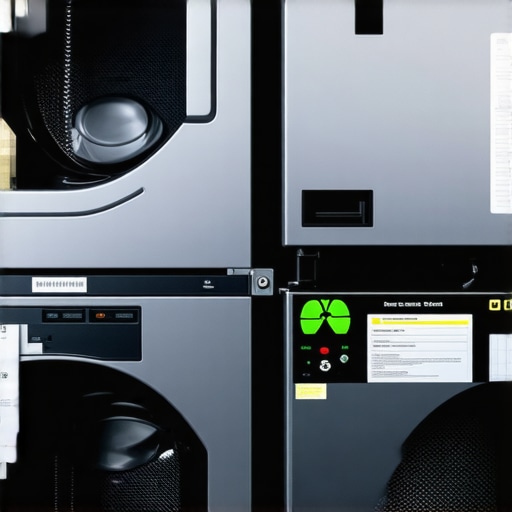This screenshot has width=512, height=512.
Task: Tap the orange-lit display on the lower-left machine
Action: (x=114, y=315)
